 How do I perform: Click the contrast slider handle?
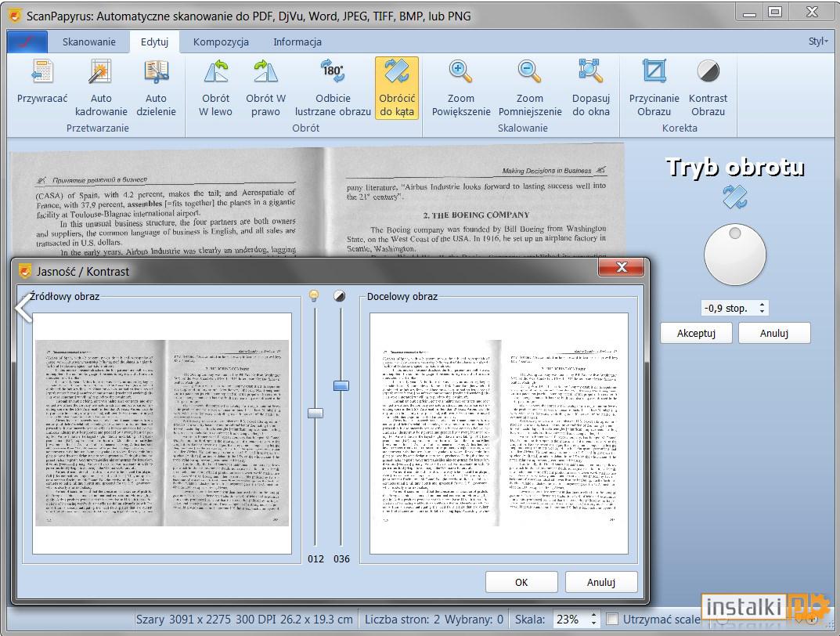tap(341, 386)
